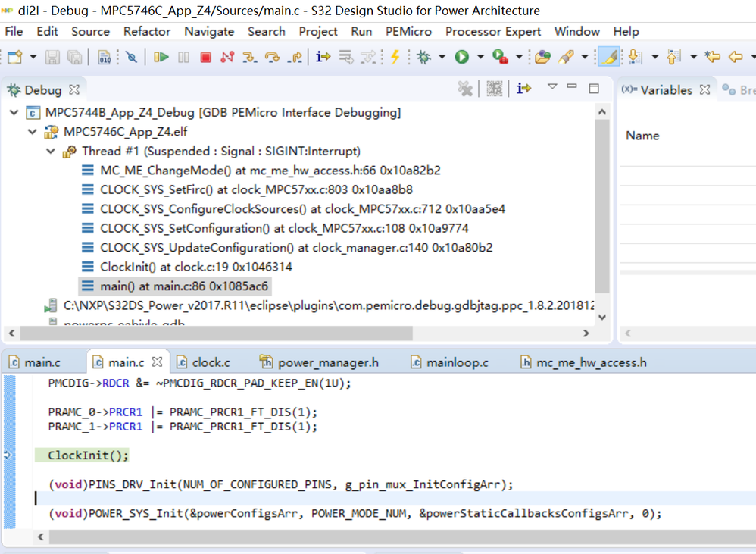
Task: Click the New file toolbar icon
Action: [x=15, y=58]
